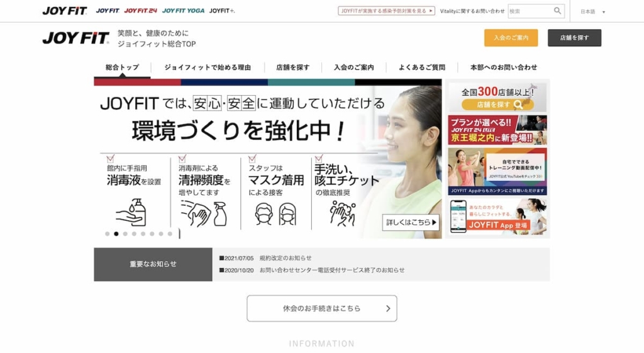
Task: Open お問い合わせセンター電話受付サービス終了 notice
Action: (332, 270)
